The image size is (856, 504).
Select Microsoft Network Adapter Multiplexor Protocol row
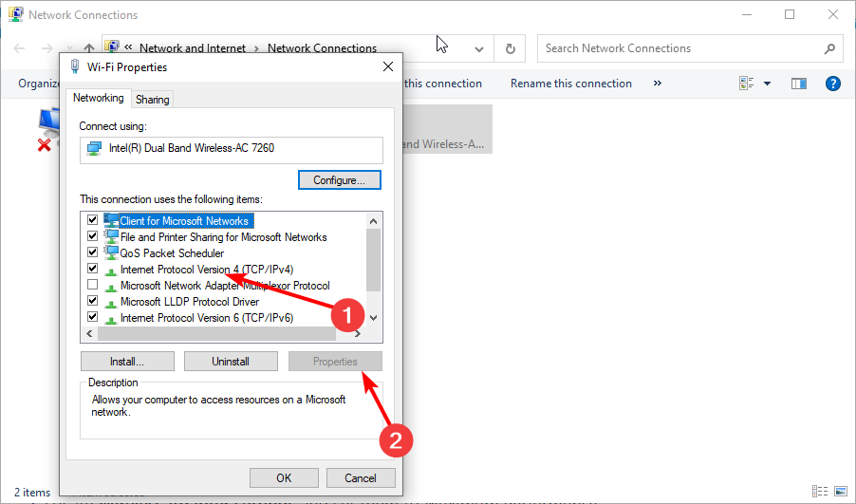[225, 286]
